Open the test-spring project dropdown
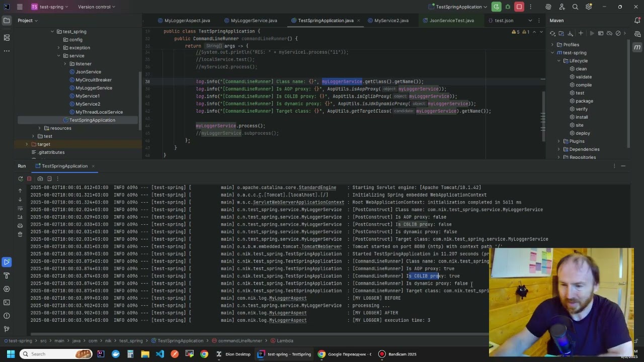The height and width of the screenshot is (362, 644). click(50, 7)
